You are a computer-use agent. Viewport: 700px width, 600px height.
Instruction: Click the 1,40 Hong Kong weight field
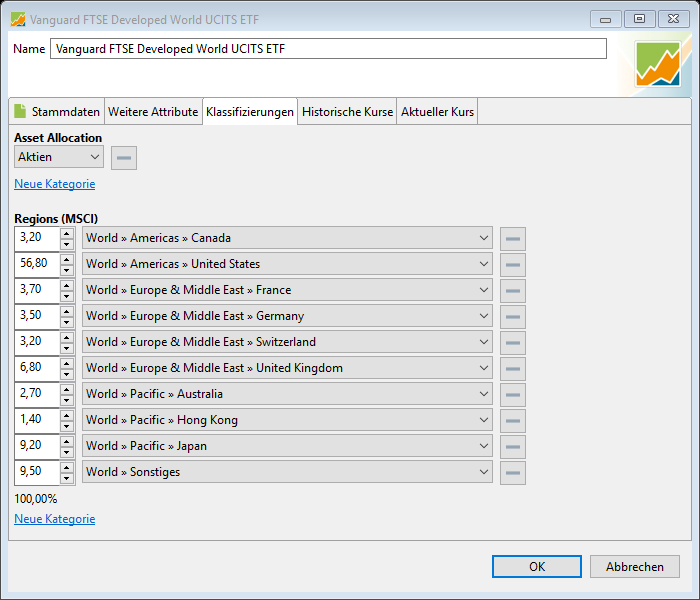click(38, 420)
